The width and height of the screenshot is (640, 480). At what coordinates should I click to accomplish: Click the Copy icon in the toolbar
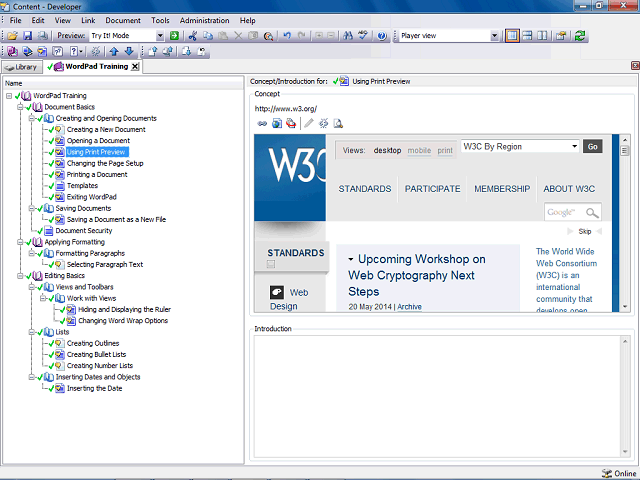coord(208,36)
